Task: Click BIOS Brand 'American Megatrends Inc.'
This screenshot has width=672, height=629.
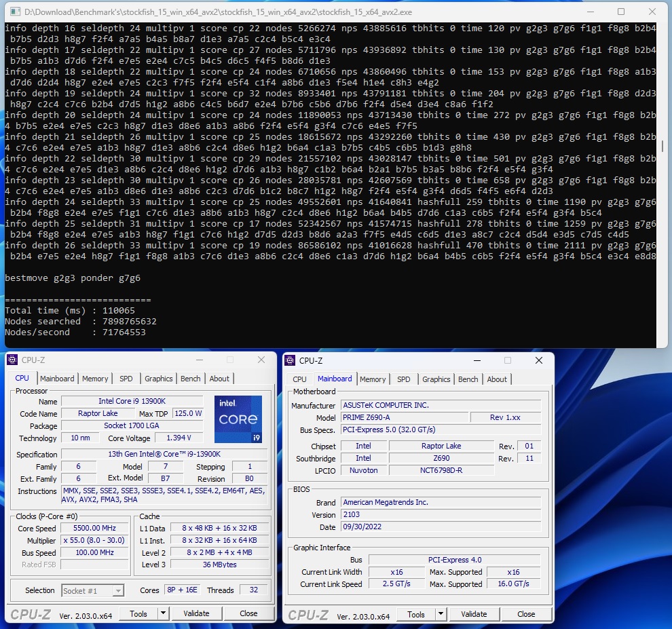Action: click(441, 502)
